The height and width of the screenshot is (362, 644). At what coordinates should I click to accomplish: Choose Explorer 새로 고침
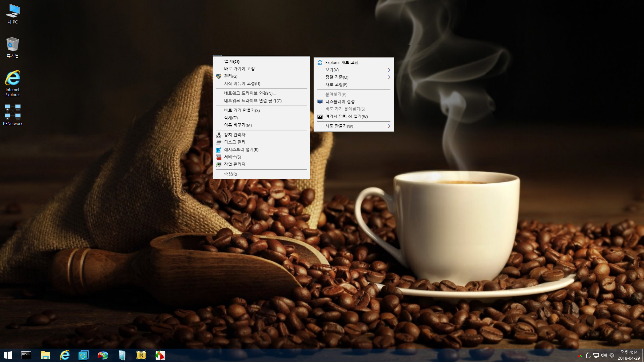click(354, 62)
